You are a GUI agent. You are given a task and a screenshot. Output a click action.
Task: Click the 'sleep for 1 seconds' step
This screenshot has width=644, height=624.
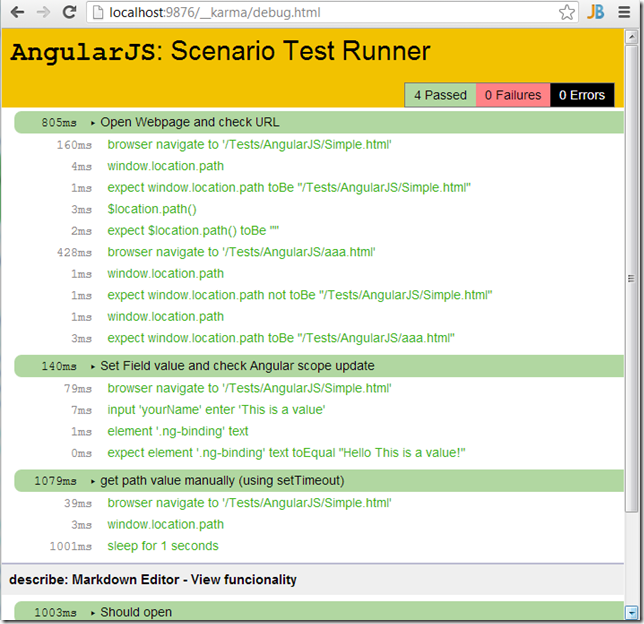tap(163, 546)
